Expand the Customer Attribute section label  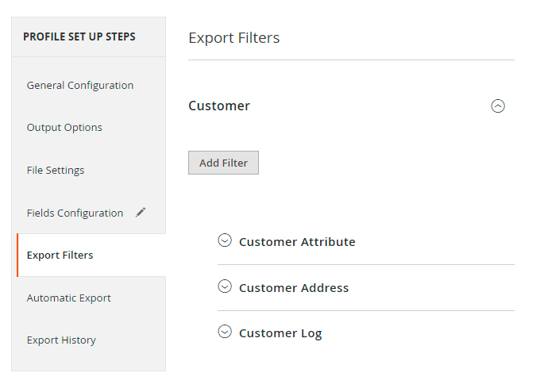coord(297,242)
